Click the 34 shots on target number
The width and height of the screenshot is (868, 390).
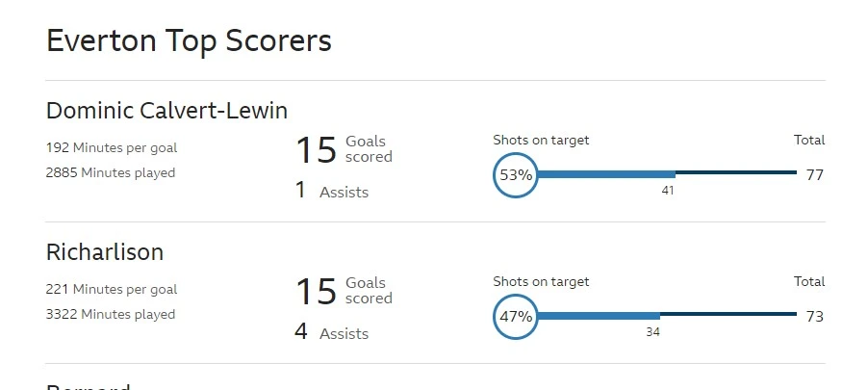click(x=652, y=332)
